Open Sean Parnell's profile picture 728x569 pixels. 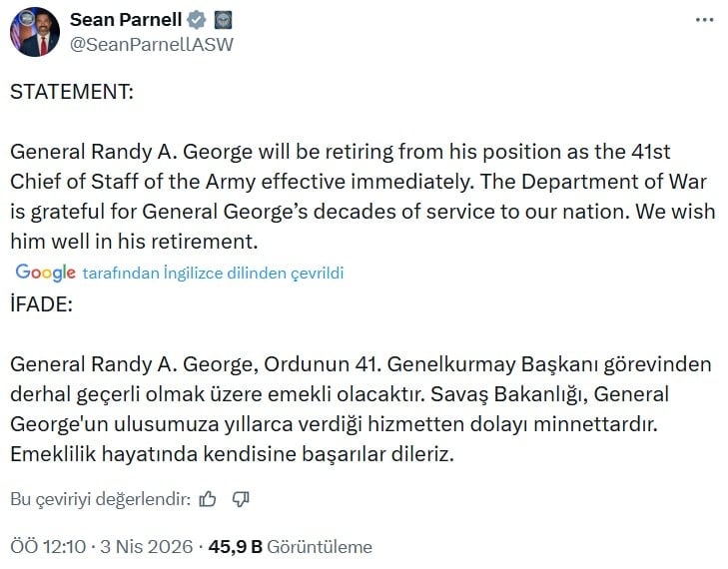tap(35, 32)
